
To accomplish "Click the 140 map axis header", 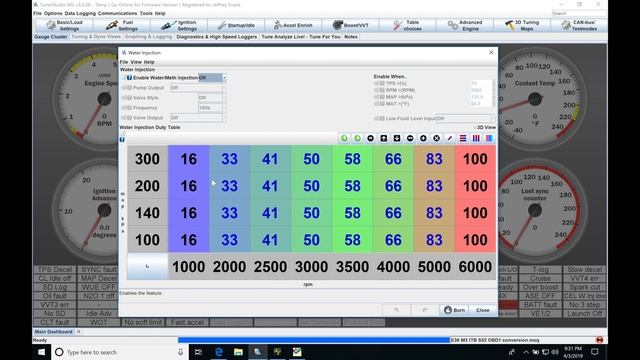I will click(147, 213).
